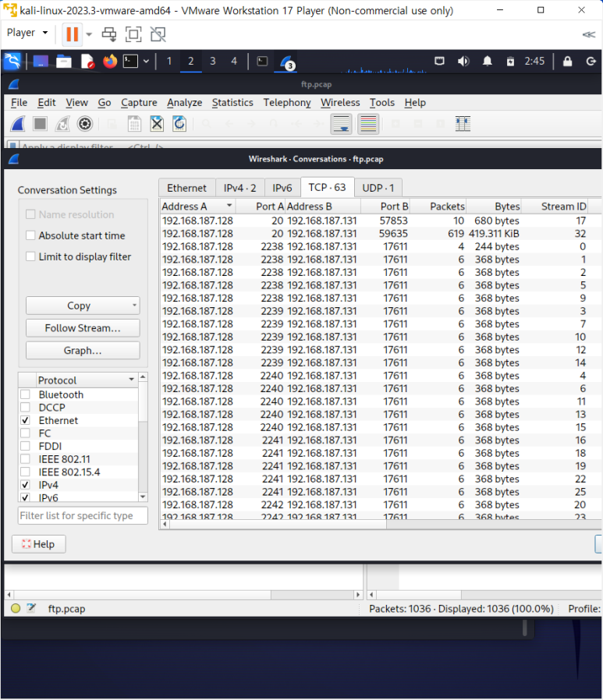Check the Bluetooth protocol checkbox

click(26, 394)
